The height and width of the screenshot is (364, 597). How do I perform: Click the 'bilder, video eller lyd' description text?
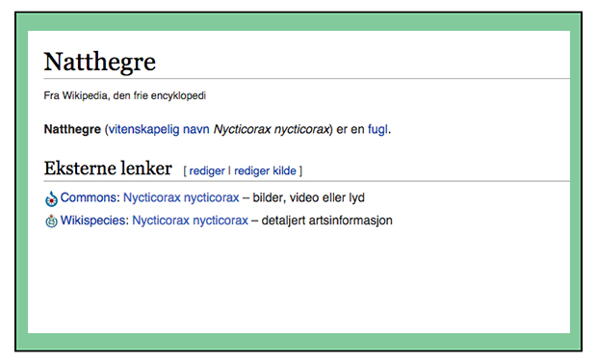pyautogui.click(x=309, y=198)
